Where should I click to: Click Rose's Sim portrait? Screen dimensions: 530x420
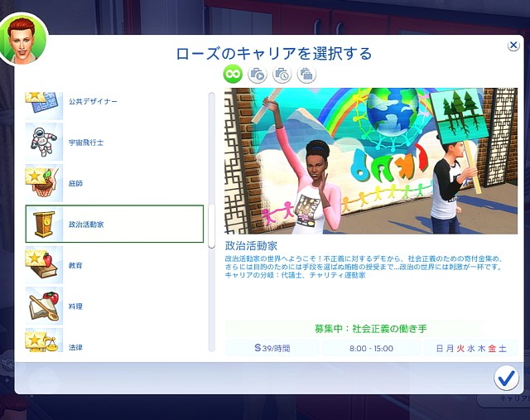click(23, 41)
